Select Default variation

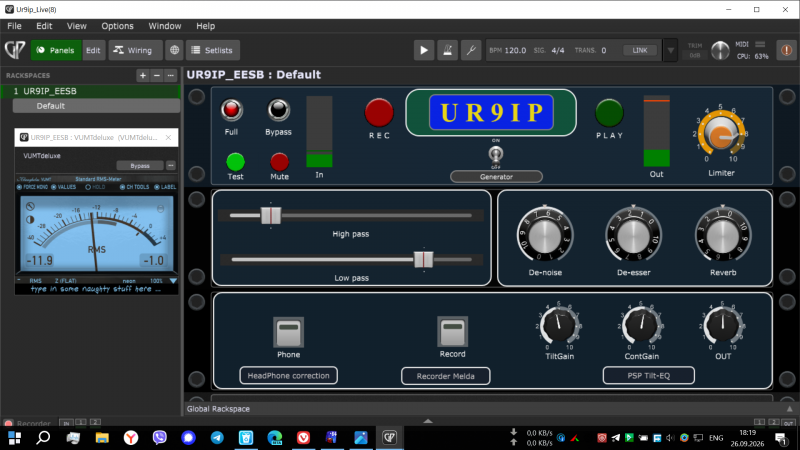(96, 106)
